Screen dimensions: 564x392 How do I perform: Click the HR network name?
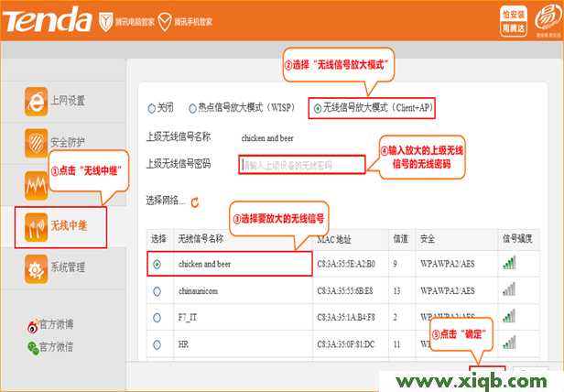(183, 344)
